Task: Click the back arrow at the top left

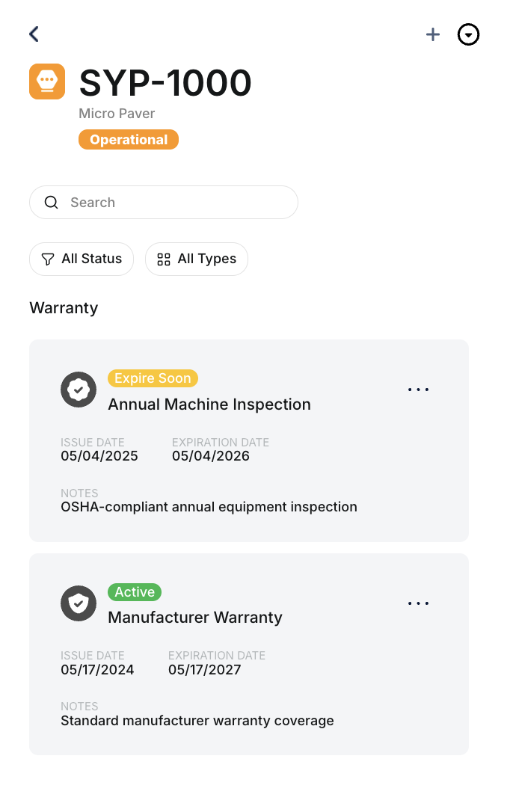Action: pyautogui.click(x=33, y=34)
